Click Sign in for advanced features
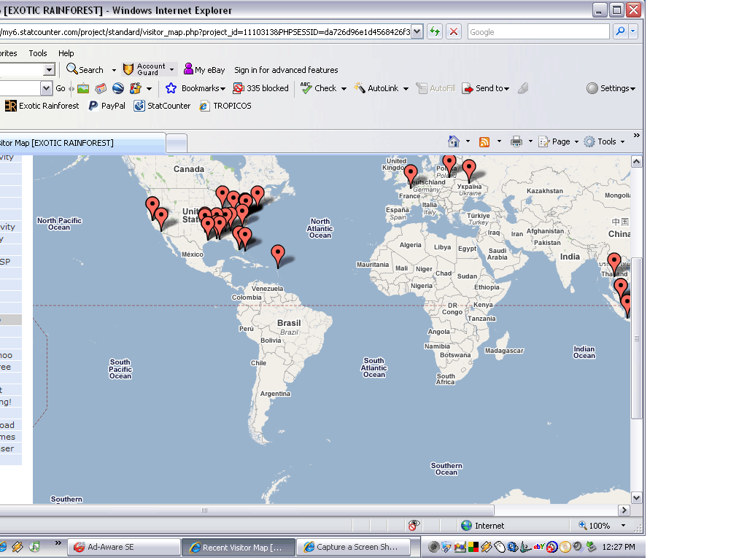Image resolution: width=747 pixels, height=560 pixels. [286, 70]
